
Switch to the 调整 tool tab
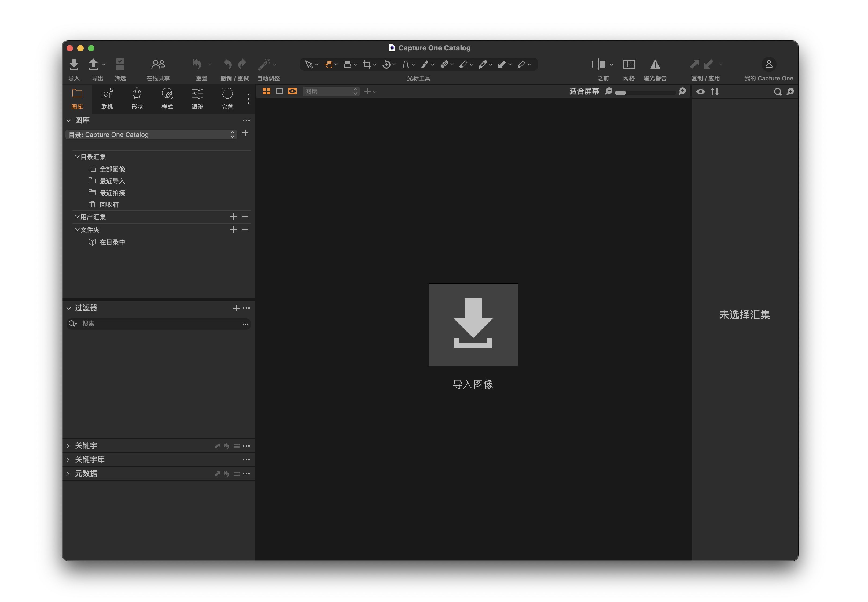197,98
